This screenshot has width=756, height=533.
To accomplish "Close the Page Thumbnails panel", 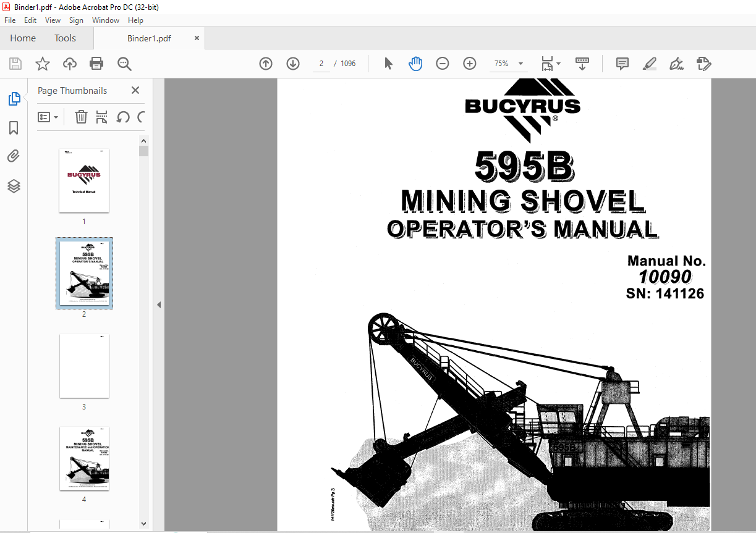I will (x=135, y=90).
